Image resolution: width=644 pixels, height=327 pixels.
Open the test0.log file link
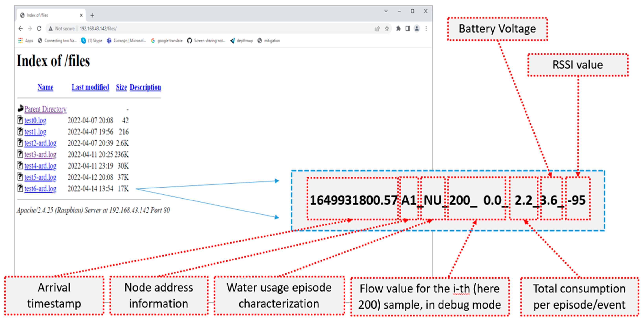point(35,120)
